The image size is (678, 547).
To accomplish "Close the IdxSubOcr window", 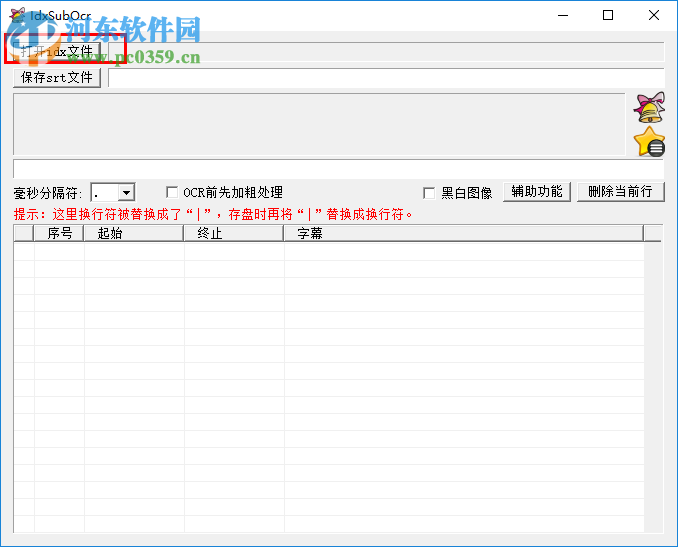I will (654, 16).
